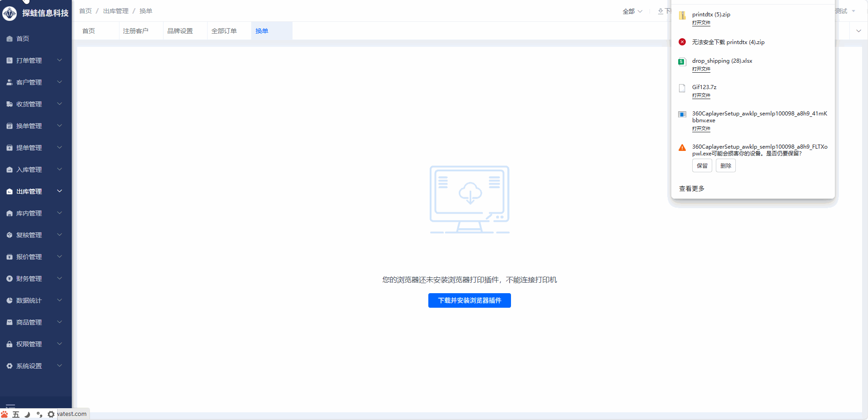
Task: Click the 打单管理 sidebar icon
Action: [x=10, y=60]
